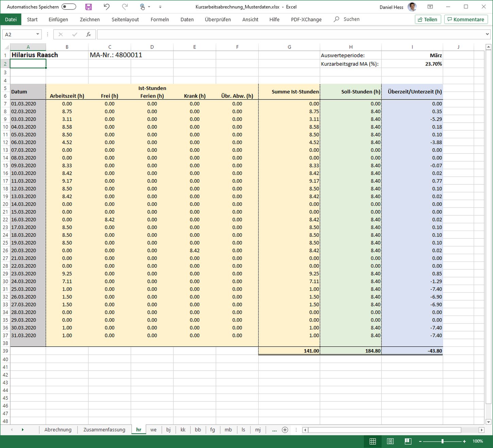Open the Formeln ribbon tab
Viewport: 493px width, 448px height.
point(159,20)
